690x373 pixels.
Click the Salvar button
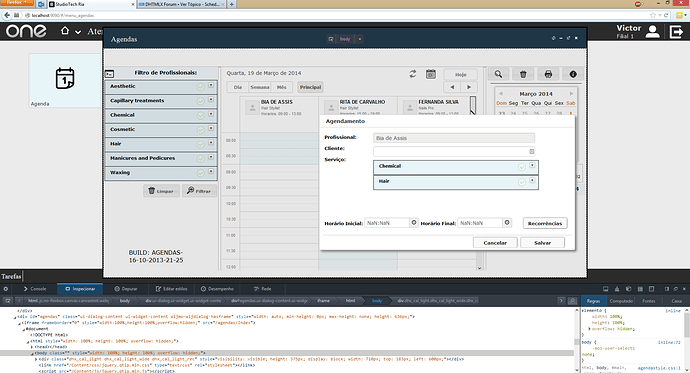pyautogui.click(x=542, y=243)
